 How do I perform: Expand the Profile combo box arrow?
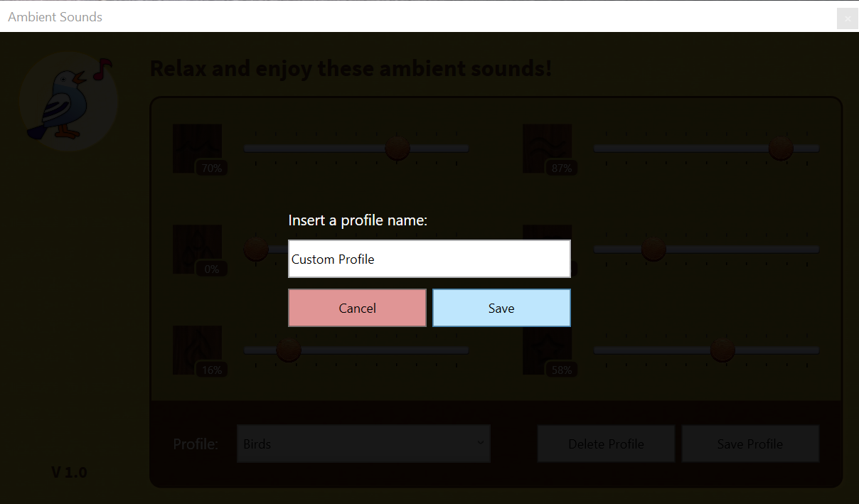coord(481,443)
